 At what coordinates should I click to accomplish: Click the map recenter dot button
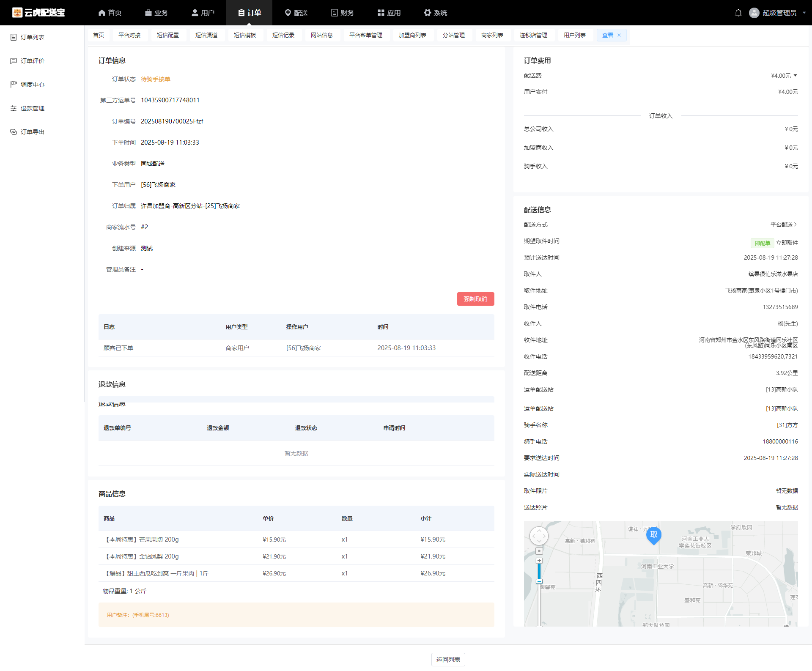point(539,551)
